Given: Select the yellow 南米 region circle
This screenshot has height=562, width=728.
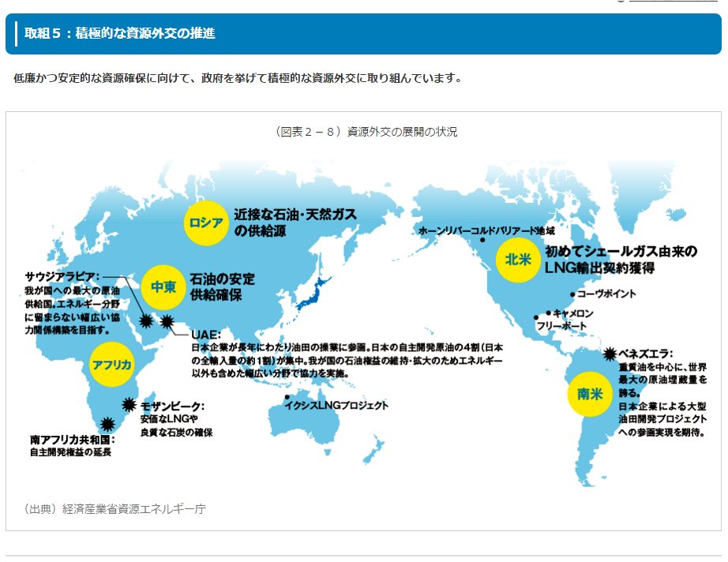Looking at the screenshot, I should [590, 394].
